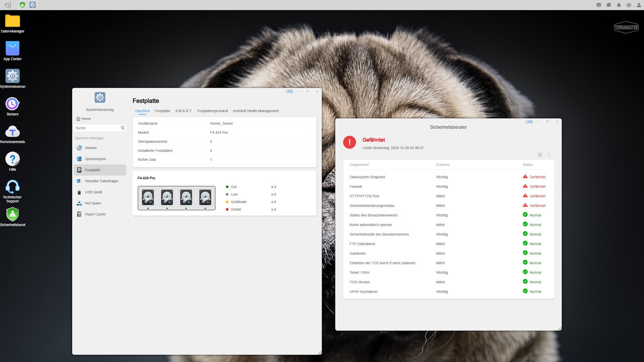
Task: Switch to IronWolf Health Management tab
Action: [x=256, y=111]
